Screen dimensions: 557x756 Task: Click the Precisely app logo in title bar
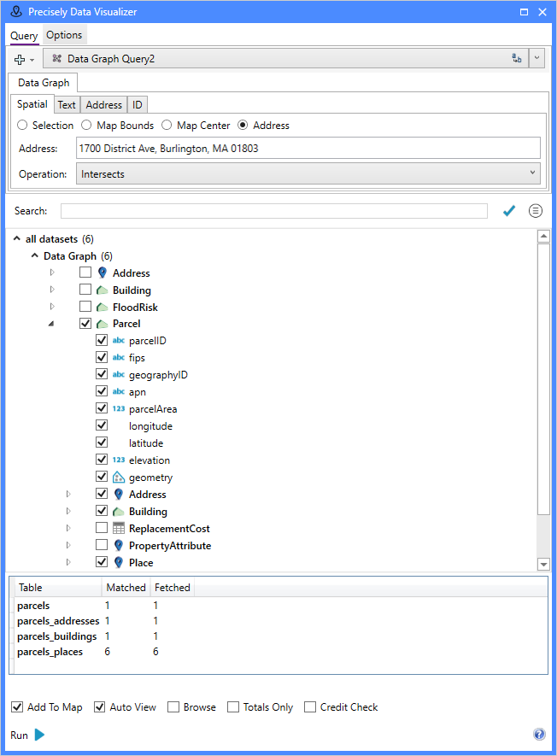[x=16, y=12]
